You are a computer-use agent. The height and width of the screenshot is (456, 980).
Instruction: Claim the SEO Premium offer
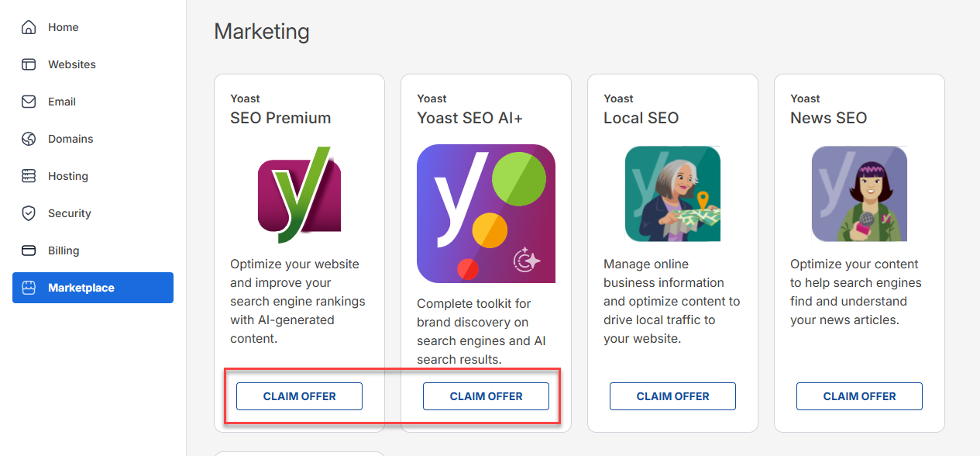coord(299,396)
